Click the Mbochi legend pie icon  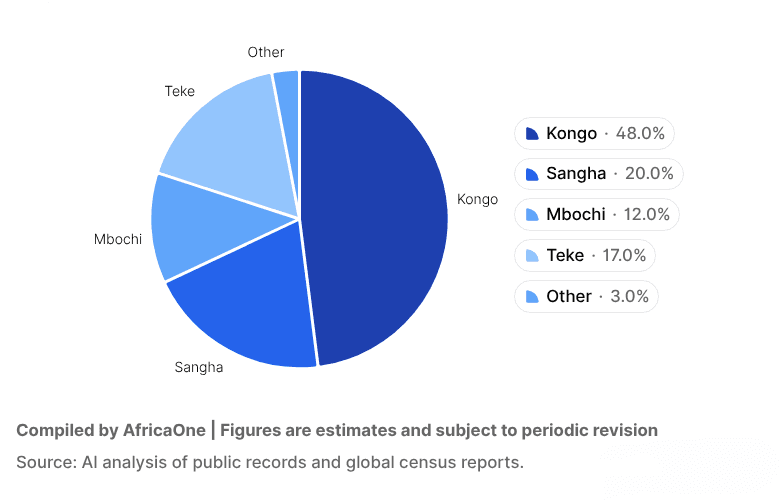click(532, 215)
